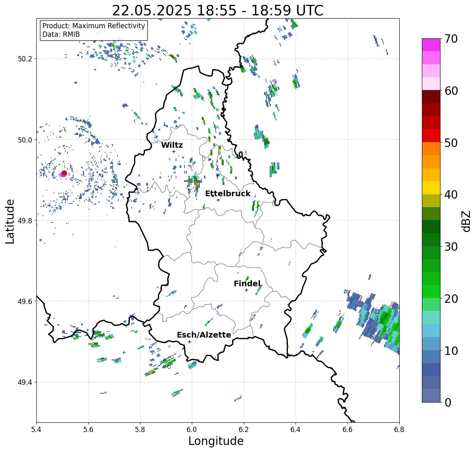Click the 'Product: Maximum Reflectivity' legend text
The width and height of the screenshot is (476, 451).
point(94,26)
